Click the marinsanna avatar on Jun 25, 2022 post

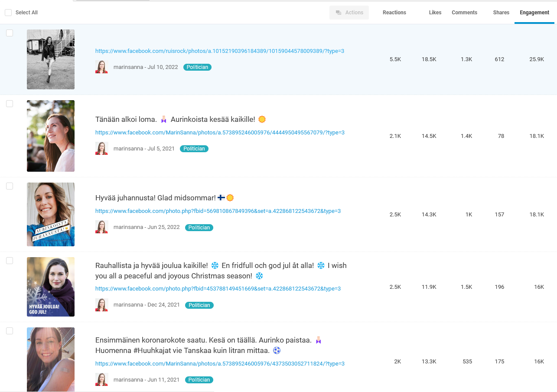[101, 227]
